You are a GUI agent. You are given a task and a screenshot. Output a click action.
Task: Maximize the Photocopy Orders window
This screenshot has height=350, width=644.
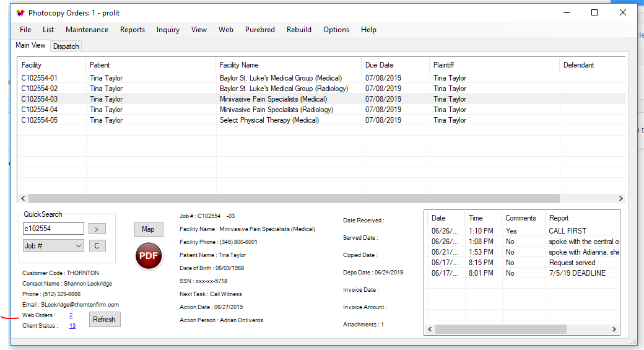[594, 13]
